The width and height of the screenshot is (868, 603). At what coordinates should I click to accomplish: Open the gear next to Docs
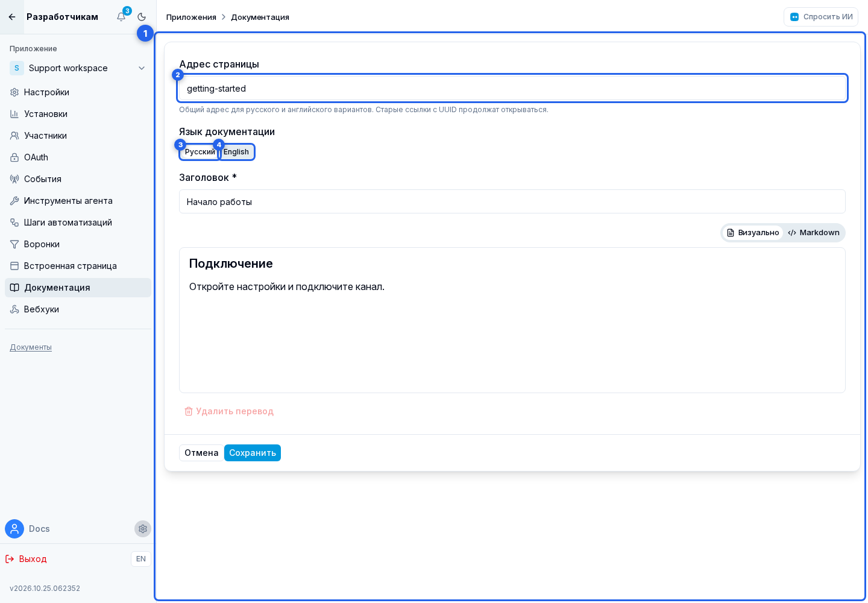coord(143,529)
